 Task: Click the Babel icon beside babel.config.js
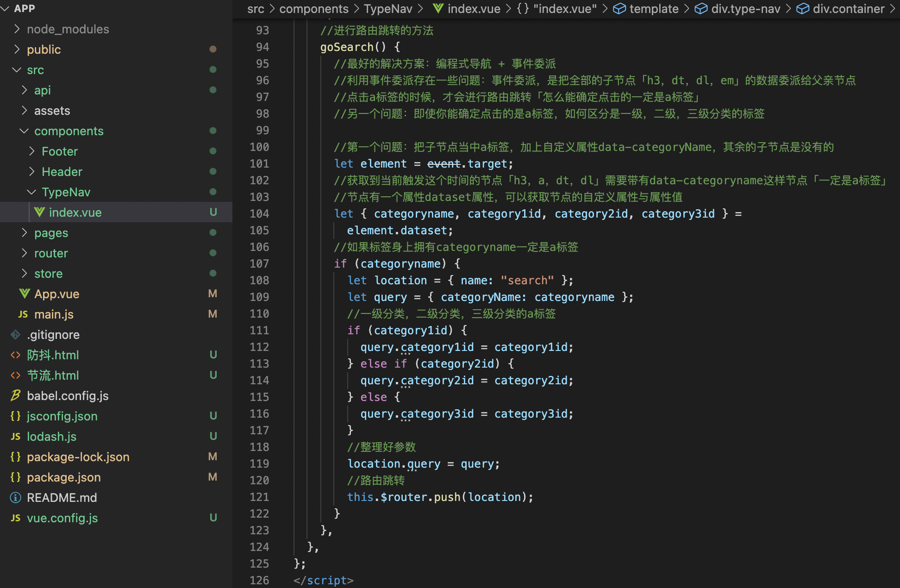15,395
